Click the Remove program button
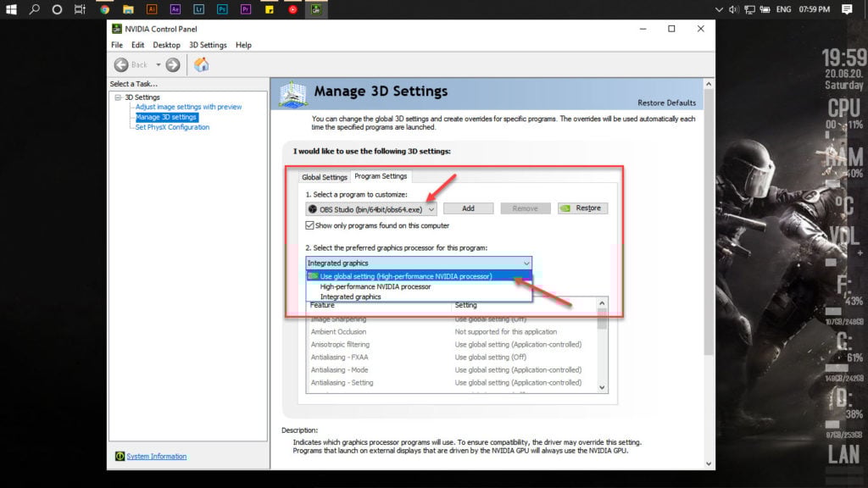The image size is (868, 488). coord(526,208)
